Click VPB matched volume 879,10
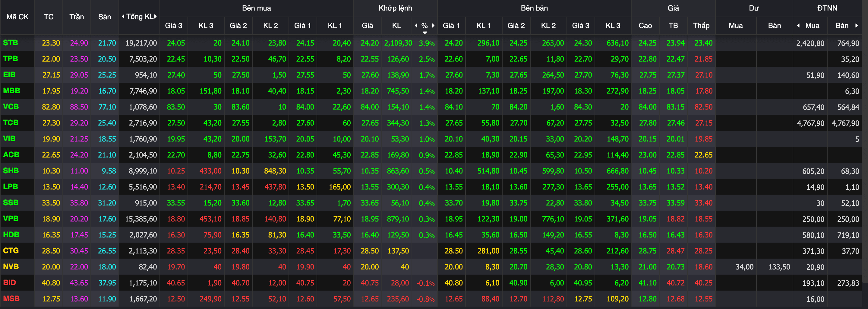This screenshot has width=868, height=309. coord(398,219)
